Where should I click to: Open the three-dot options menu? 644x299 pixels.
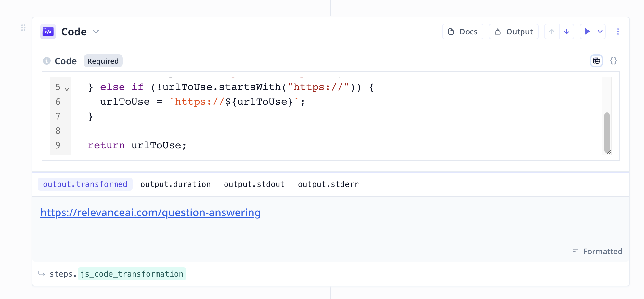(618, 32)
